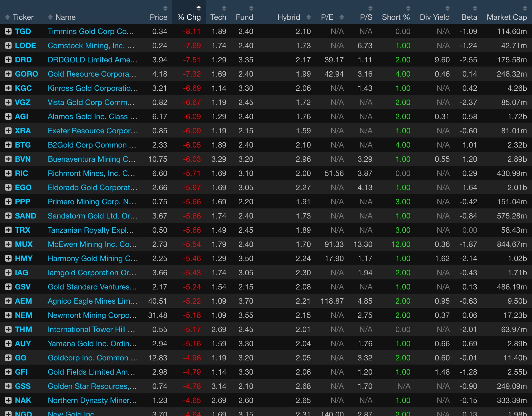532x416 pixels.
Task: Open Comstock Mining, Inc. link
Action: (91, 46)
